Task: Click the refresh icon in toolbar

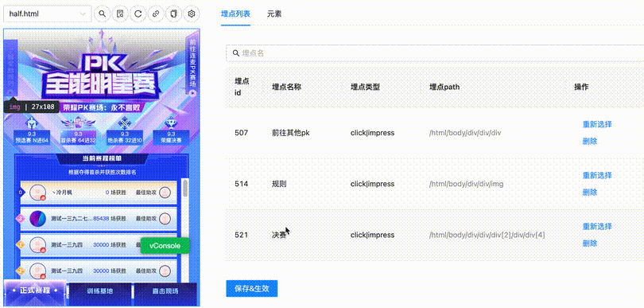Action: (138, 14)
